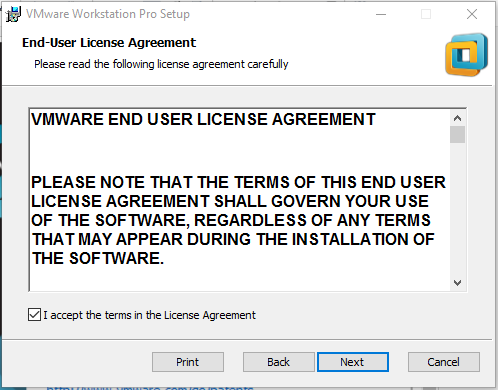The image size is (498, 390).
Task: Close the VMware Workstation Pro Setup window
Action: (472, 14)
